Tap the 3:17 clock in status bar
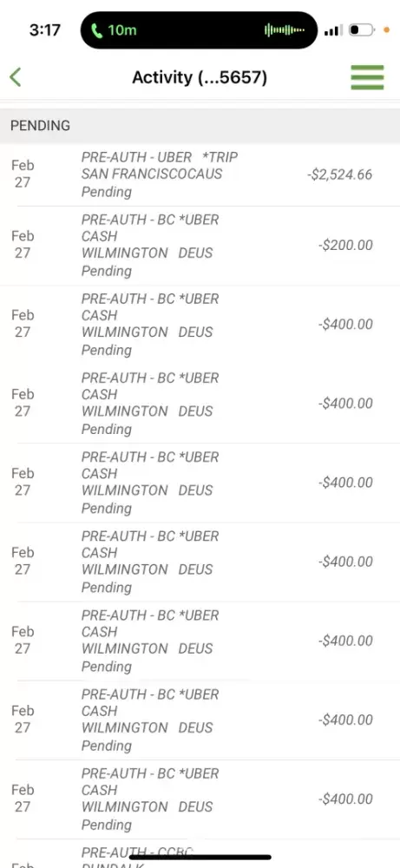Viewport: 400px width, 868px height. point(45,30)
